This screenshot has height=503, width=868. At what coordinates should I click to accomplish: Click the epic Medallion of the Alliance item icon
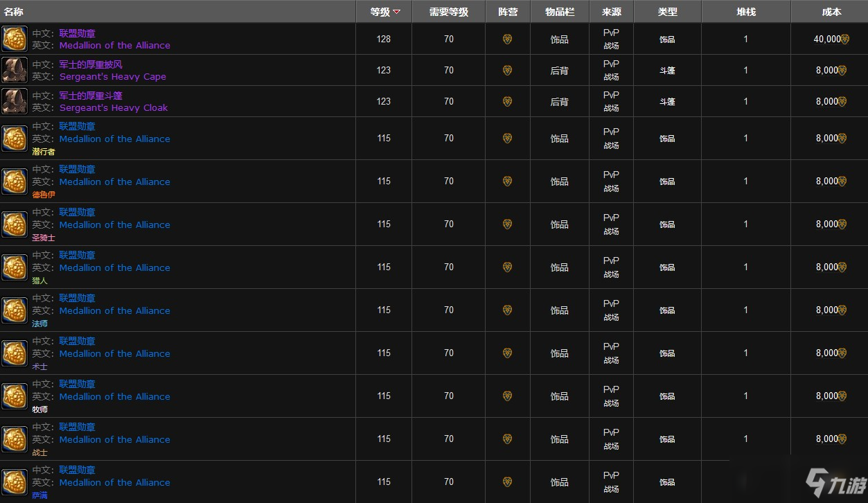pyautogui.click(x=15, y=39)
